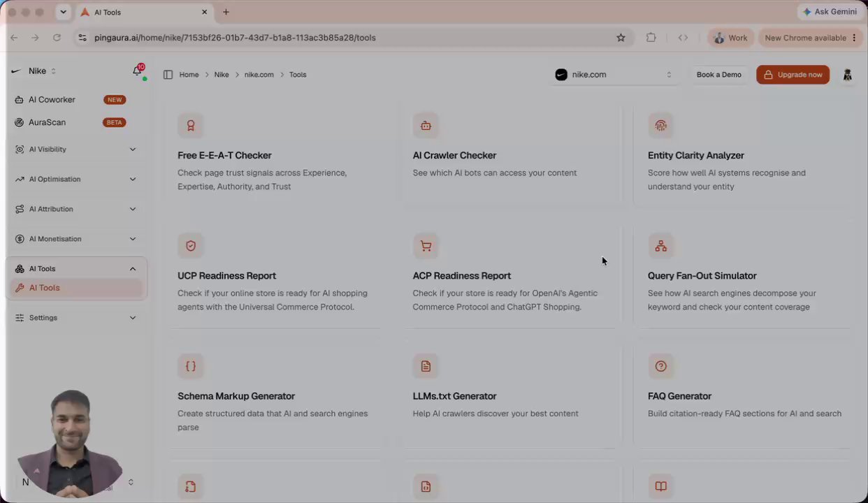Click the site info icon in address bar

[82, 38]
